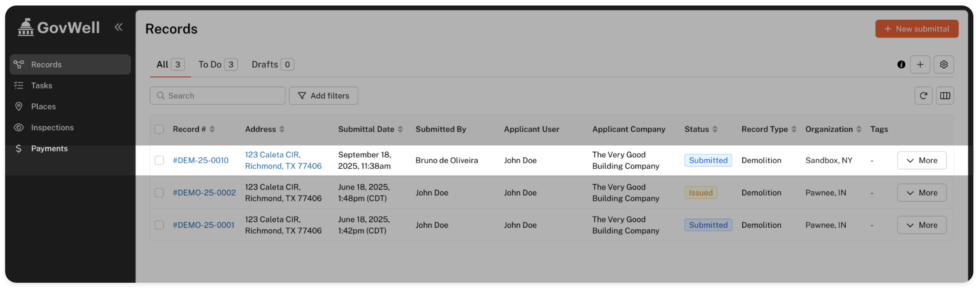Select all records with header checkbox

click(159, 129)
